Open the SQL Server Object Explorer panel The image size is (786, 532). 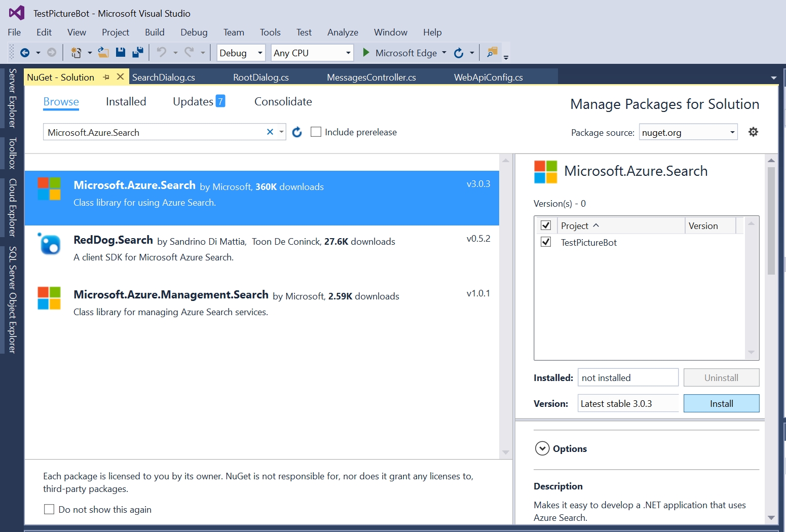tap(12, 300)
